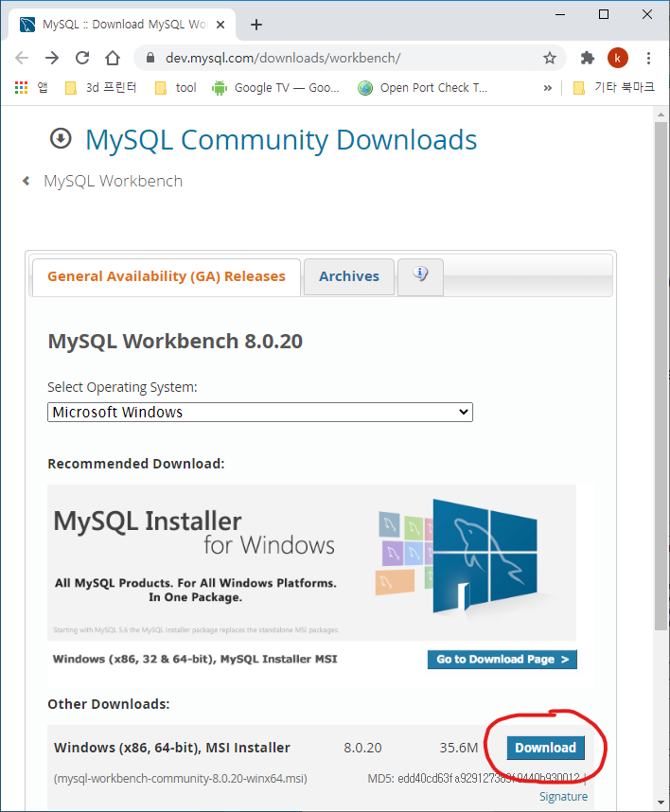View site info via the padlock icon
Image resolution: width=670 pixels, height=812 pixels.
(x=150, y=58)
